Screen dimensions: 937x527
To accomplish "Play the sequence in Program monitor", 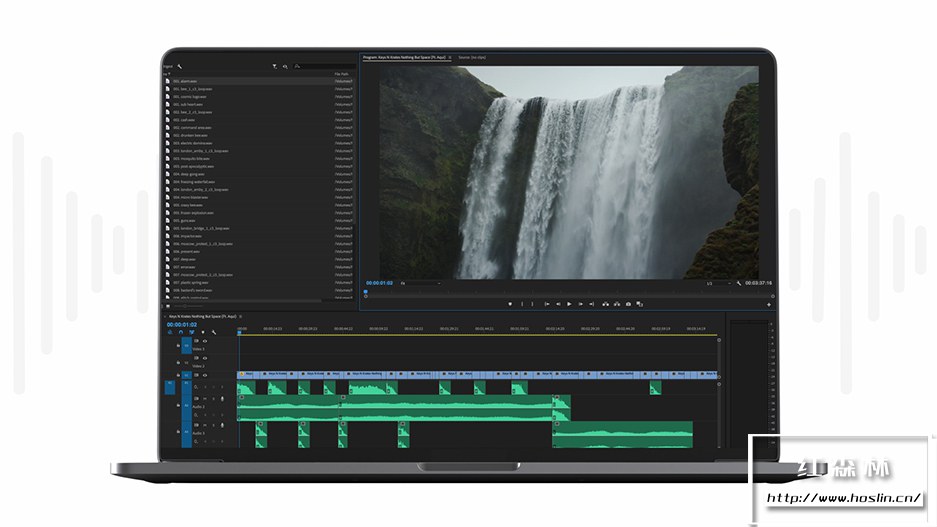I will 569,304.
